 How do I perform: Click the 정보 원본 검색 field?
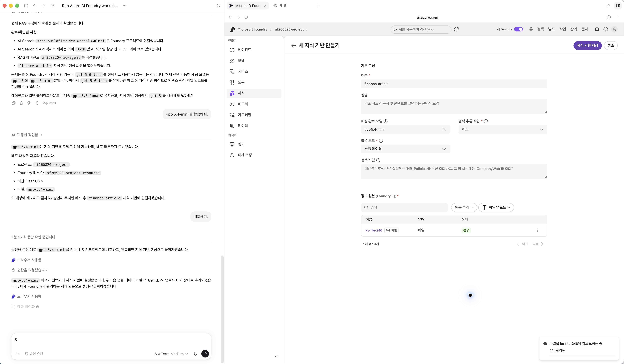[404, 207]
